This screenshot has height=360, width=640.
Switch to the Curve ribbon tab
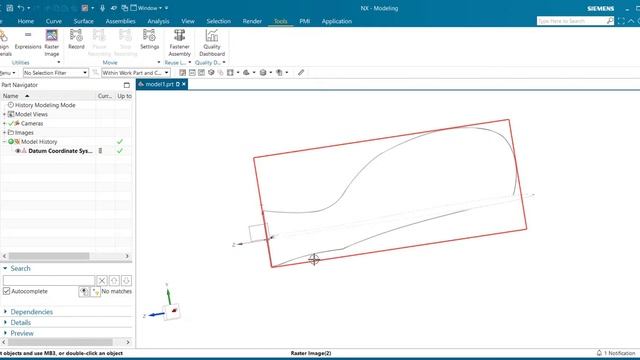click(53, 21)
